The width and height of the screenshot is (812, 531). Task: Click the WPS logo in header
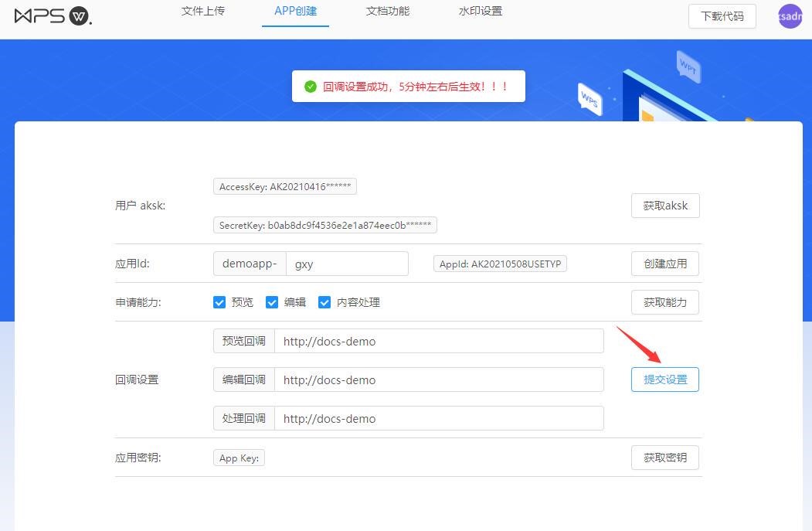pyautogui.click(x=53, y=16)
